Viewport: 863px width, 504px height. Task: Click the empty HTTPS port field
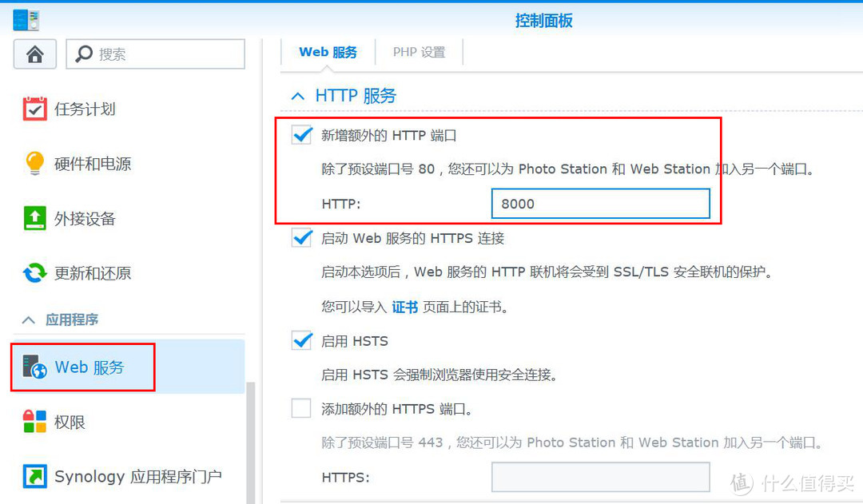coord(600,477)
